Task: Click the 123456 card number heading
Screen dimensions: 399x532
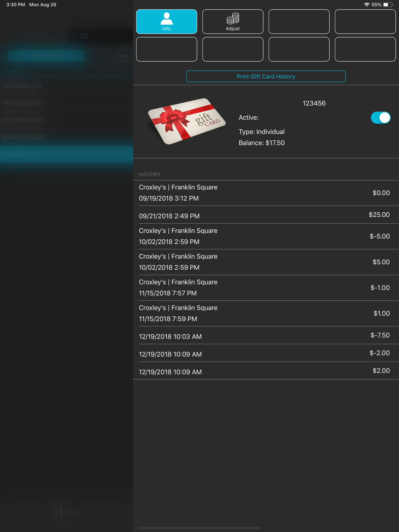Action: click(x=314, y=103)
